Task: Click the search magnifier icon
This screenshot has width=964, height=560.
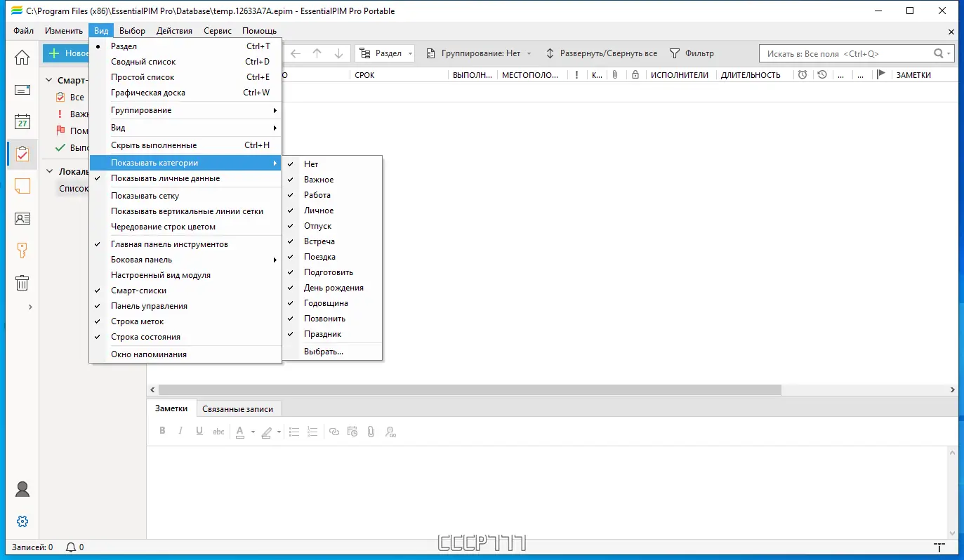Action: pyautogui.click(x=939, y=53)
